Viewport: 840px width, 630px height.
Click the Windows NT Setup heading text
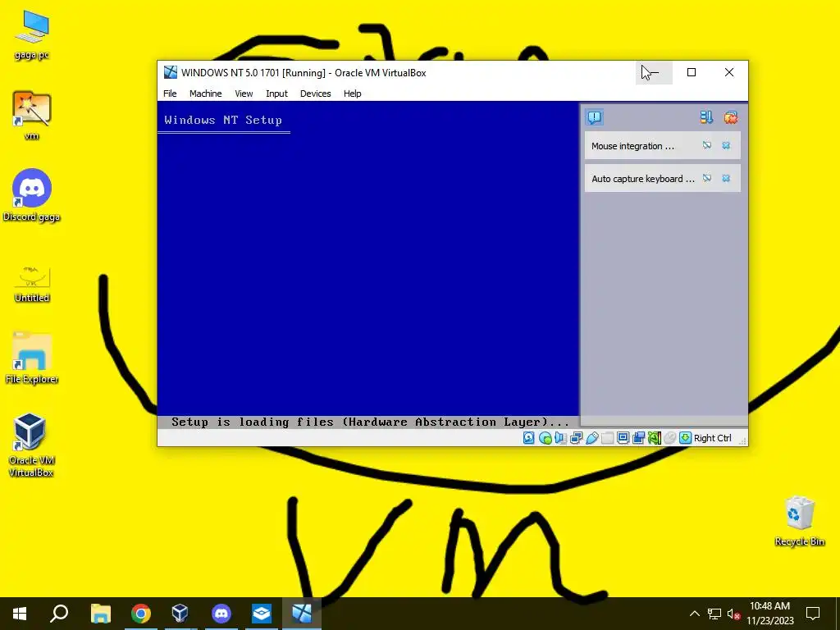point(223,120)
